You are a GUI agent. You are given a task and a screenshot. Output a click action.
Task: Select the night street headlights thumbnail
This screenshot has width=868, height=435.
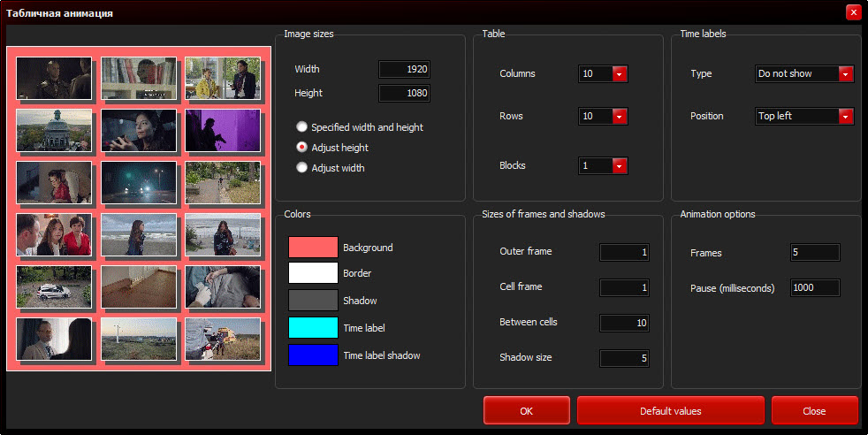coord(139,182)
